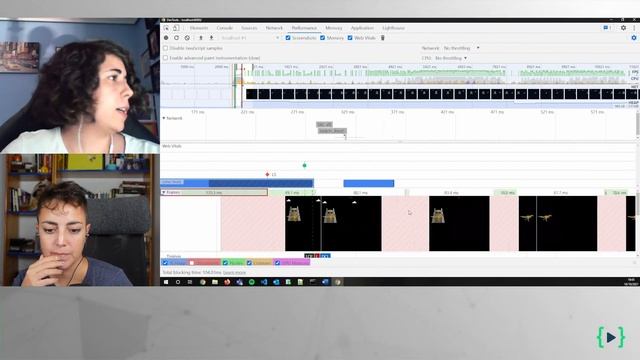The image size is (640, 360).
Task: Open DevTools settings gear in tab bar
Action: 623,28
